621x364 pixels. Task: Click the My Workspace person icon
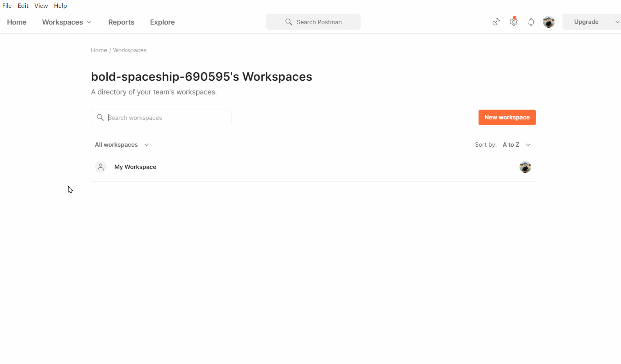pyautogui.click(x=101, y=167)
